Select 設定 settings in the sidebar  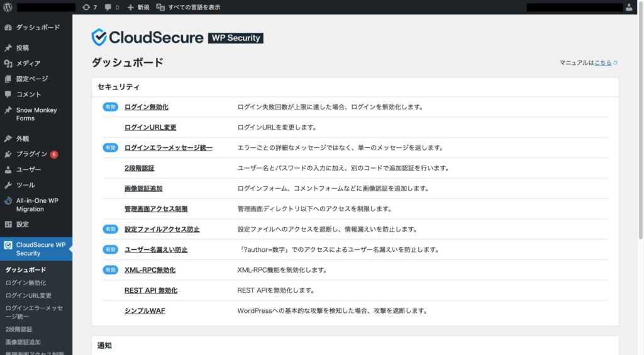23,224
